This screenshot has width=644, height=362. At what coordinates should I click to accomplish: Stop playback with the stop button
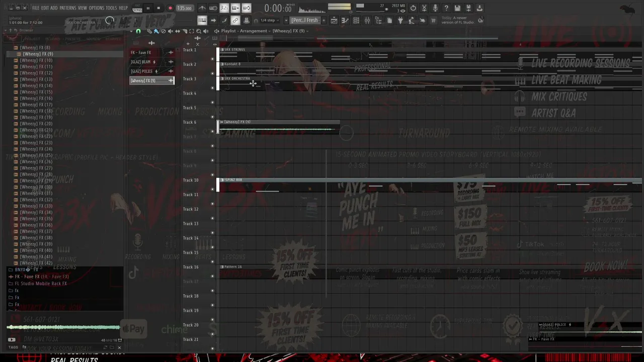click(158, 8)
